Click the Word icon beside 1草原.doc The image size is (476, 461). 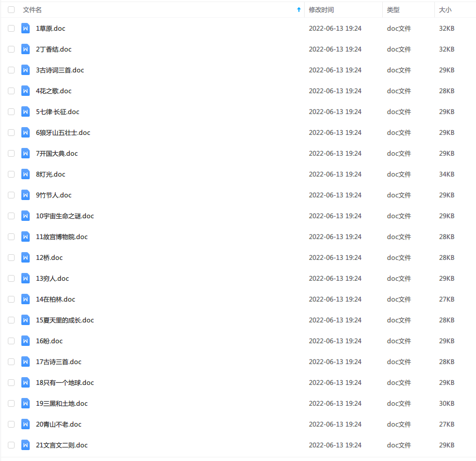(x=25, y=28)
